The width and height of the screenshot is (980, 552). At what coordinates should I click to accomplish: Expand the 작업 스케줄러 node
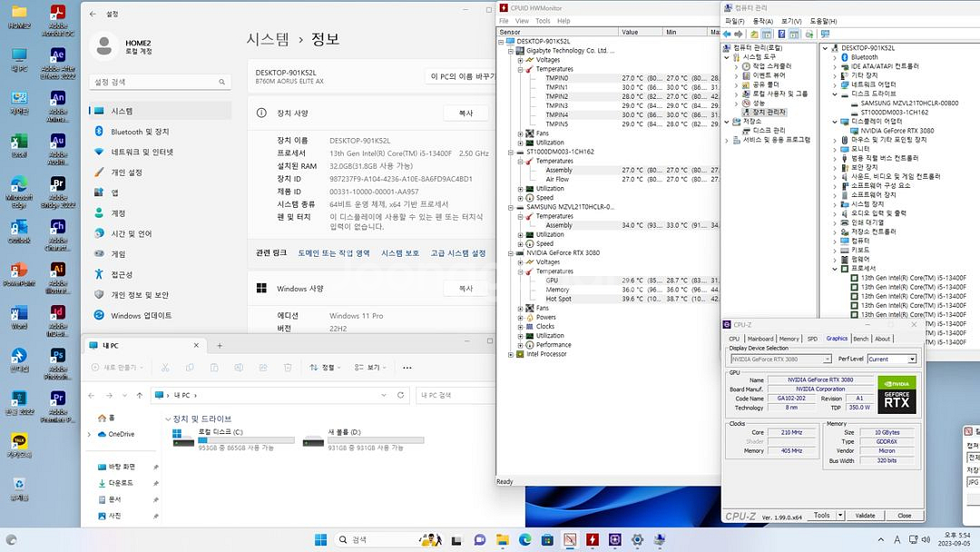[x=736, y=66]
